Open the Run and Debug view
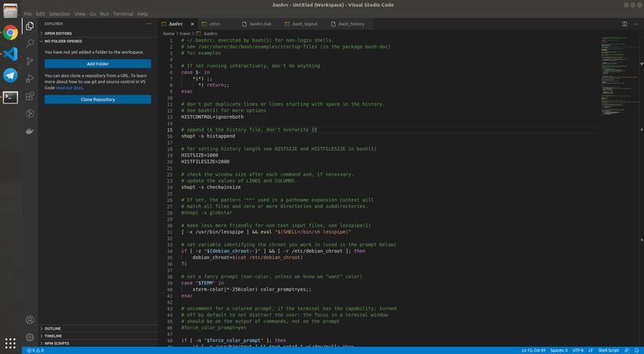The width and height of the screenshot is (644, 354). 30,78
